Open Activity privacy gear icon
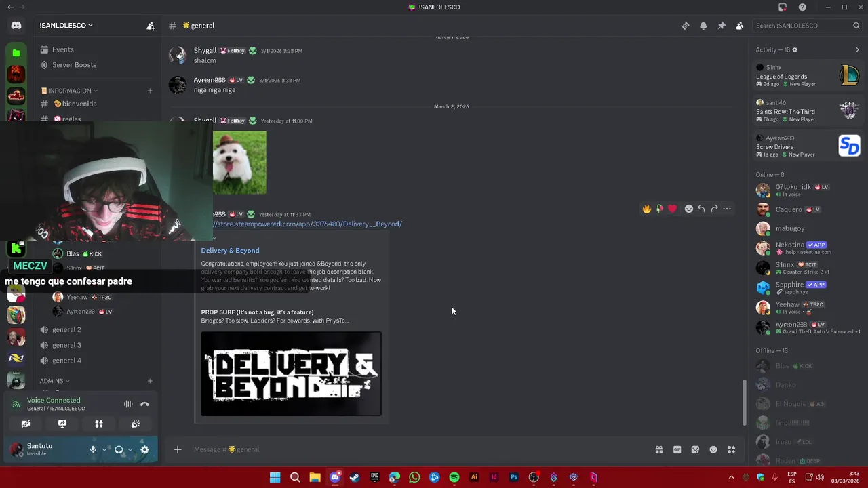868x488 pixels. coord(795,50)
